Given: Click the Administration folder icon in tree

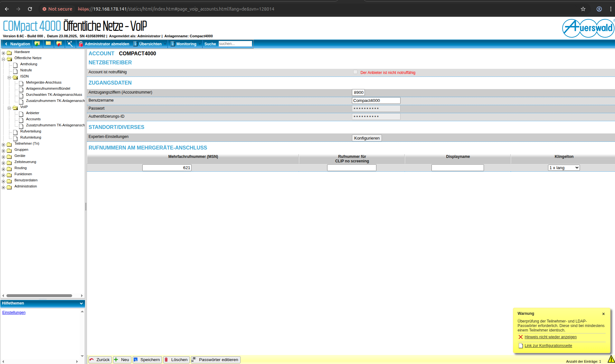Looking at the screenshot, I should tap(9, 187).
